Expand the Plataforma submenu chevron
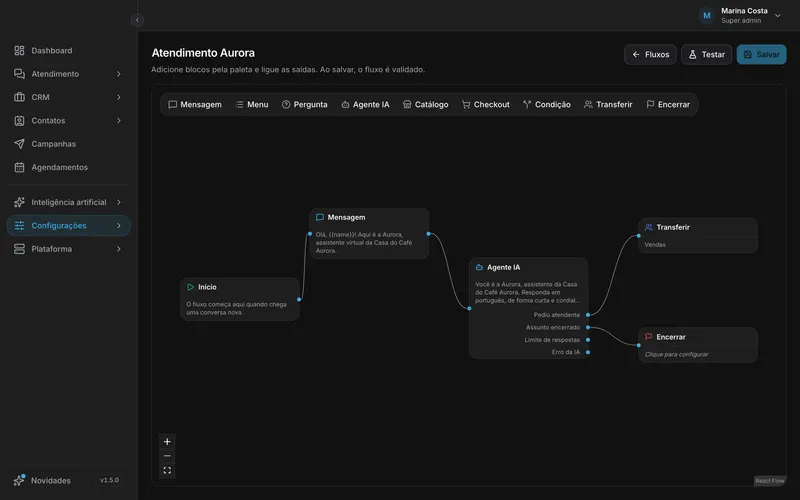800x500 pixels. click(x=118, y=249)
